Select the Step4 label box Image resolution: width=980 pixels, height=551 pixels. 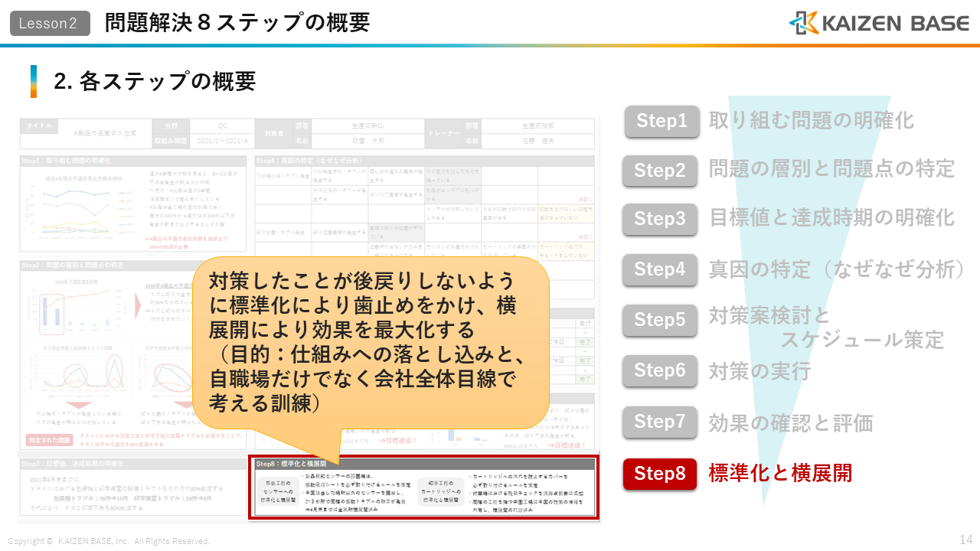(660, 269)
